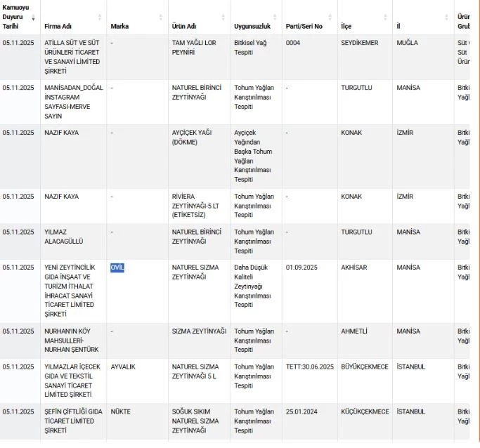The width and height of the screenshot is (480, 448).
Task: Click the AYVALIK brand cell
Action: coord(123,367)
